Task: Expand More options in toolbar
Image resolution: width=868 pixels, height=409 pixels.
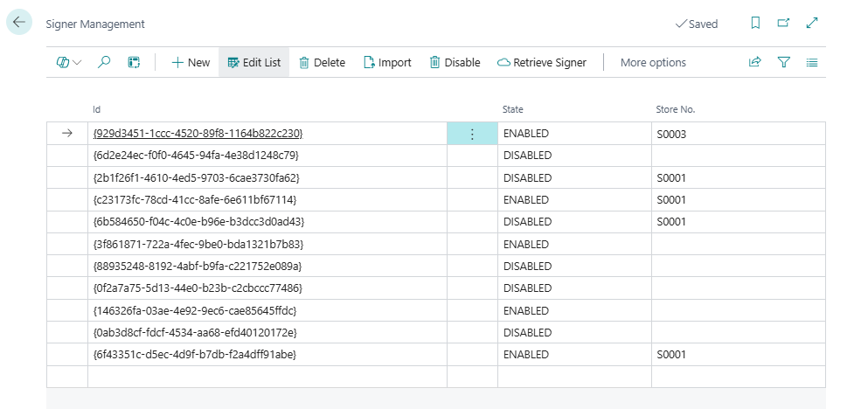Action: pyautogui.click(x=653, y=62)
